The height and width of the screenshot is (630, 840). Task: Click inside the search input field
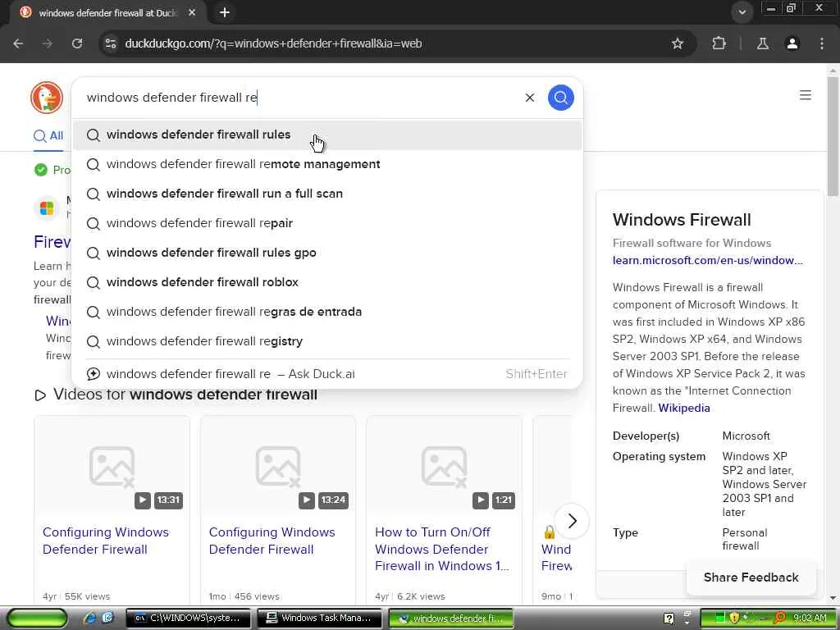300,98
